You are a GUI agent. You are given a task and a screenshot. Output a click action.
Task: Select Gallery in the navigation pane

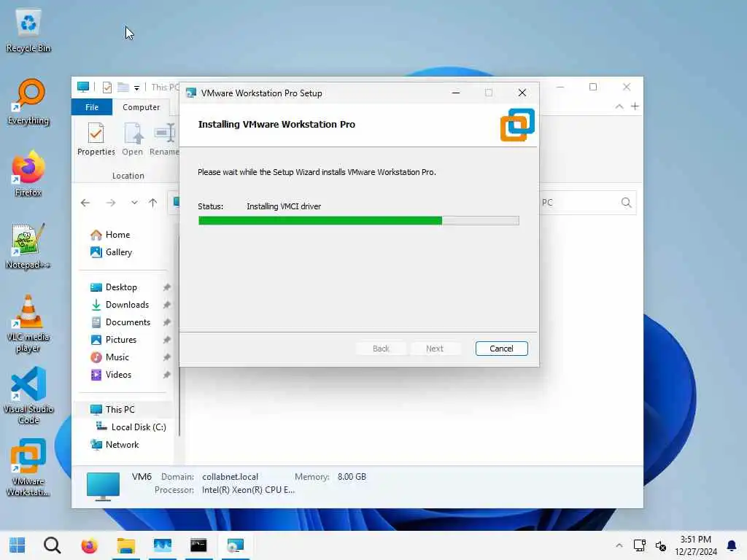119,252
